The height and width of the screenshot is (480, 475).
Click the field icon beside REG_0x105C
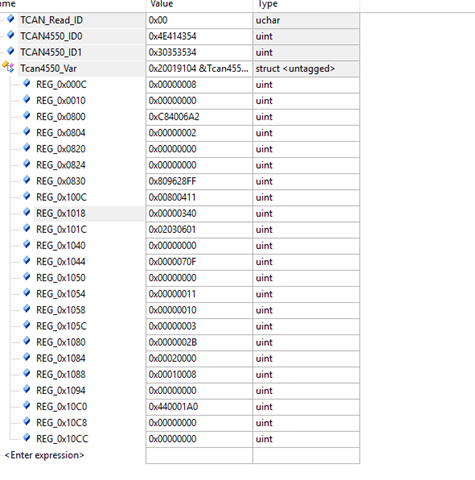(x=27, y=325)
